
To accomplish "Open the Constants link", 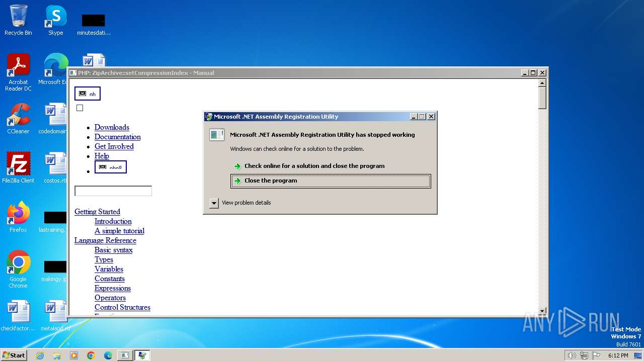I will tap(110, 279).
